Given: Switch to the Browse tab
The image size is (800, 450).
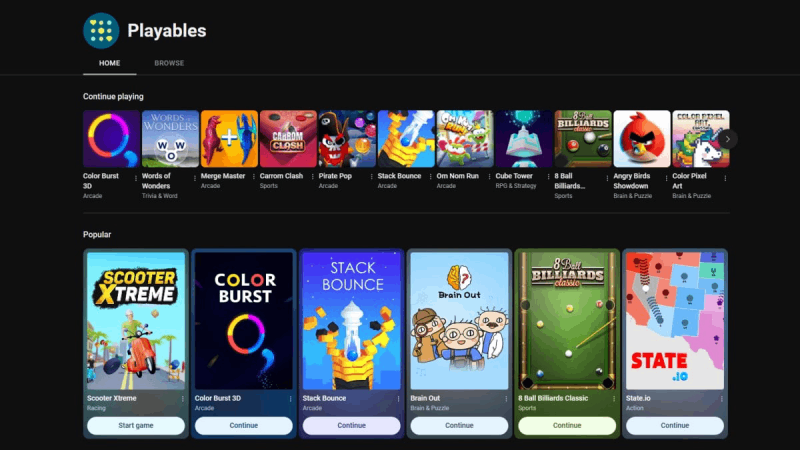Looking at the screenshot, I should click(x=169, y=63).
